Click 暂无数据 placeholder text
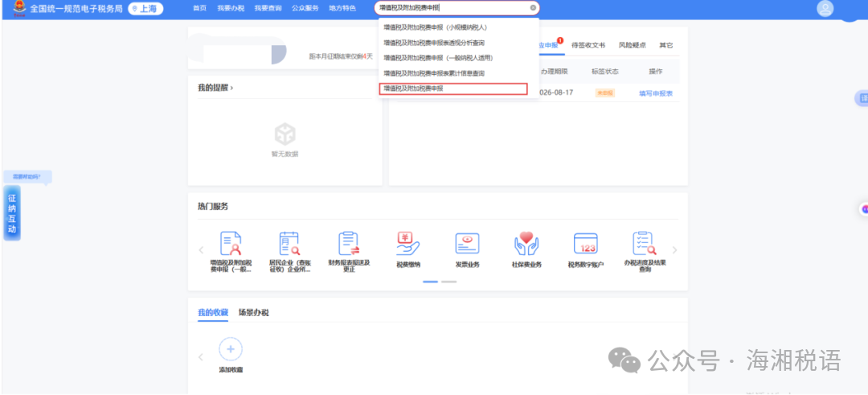The image size is (868, 395). point(285,154)
